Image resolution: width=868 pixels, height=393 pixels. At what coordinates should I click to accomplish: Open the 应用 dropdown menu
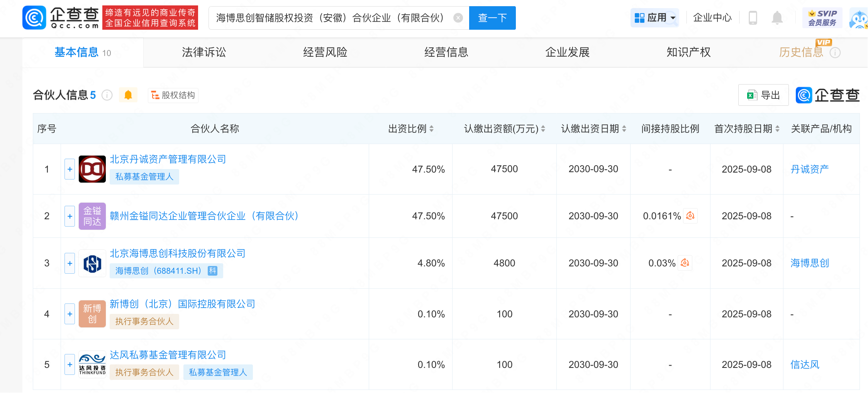click(x=655, y=18)
